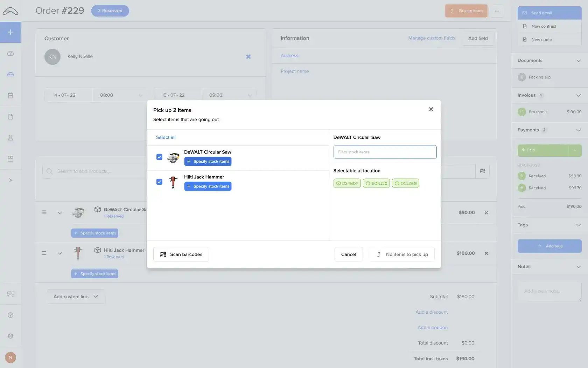Open the pickup time dropdown showing 08:00

(x=120, y=95)
